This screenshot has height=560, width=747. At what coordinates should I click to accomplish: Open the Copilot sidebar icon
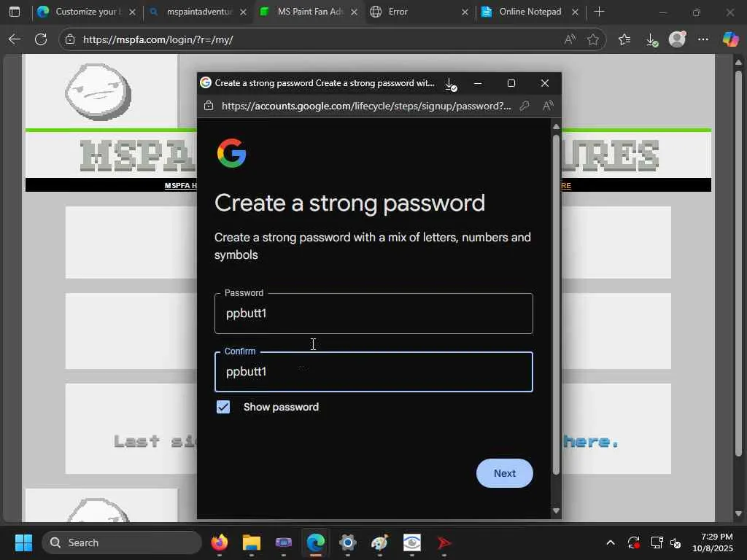(730, 39)
